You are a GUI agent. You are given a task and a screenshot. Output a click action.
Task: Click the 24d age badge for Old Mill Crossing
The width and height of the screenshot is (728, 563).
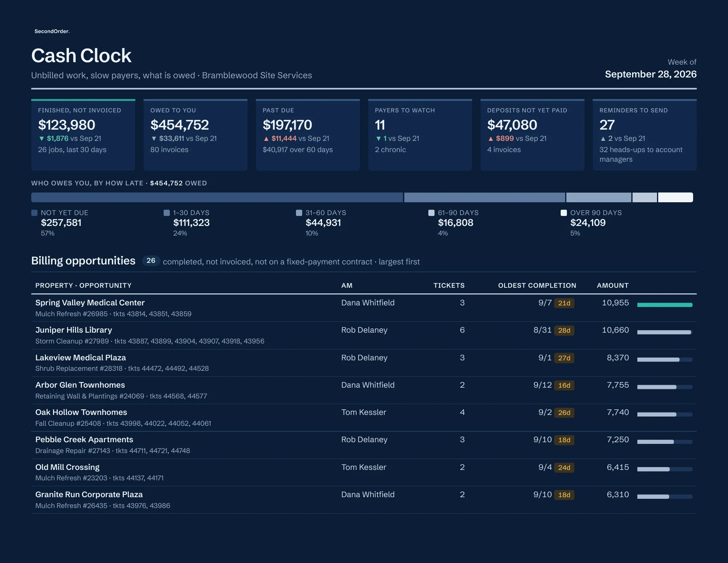(564, 467)
